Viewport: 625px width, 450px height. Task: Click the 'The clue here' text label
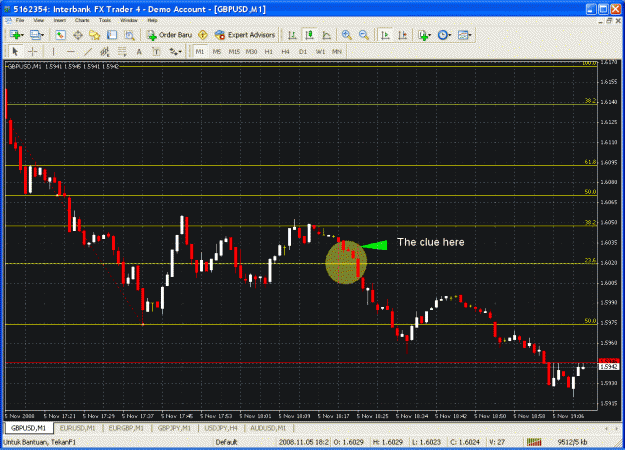coord(431,242)
